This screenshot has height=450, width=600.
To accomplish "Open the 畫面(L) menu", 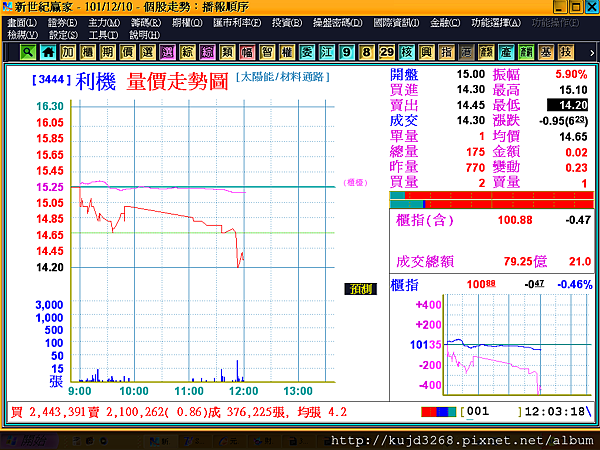I will click(x=22, y=23).
